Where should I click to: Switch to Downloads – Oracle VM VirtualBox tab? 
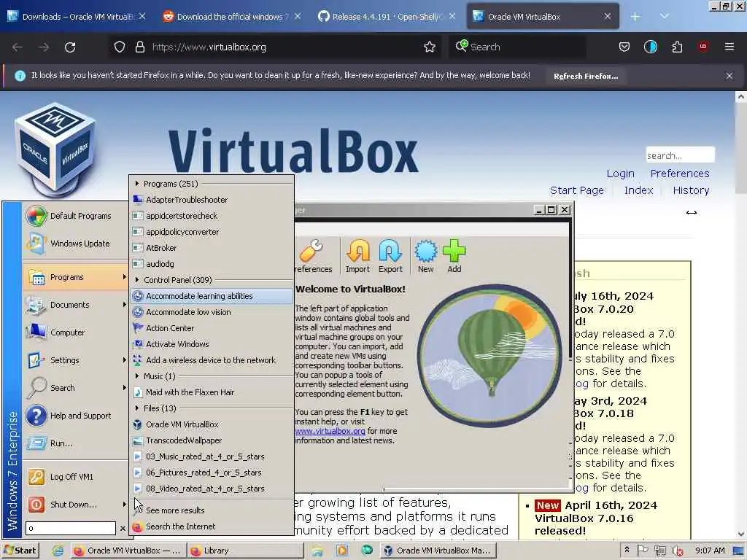click(x=77, y=17)
